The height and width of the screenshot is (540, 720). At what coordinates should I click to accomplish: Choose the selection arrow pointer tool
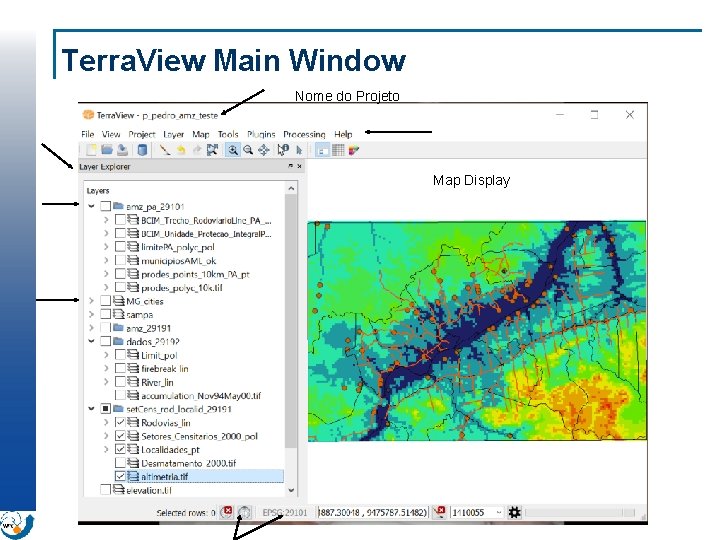click(x=299, y=150)
